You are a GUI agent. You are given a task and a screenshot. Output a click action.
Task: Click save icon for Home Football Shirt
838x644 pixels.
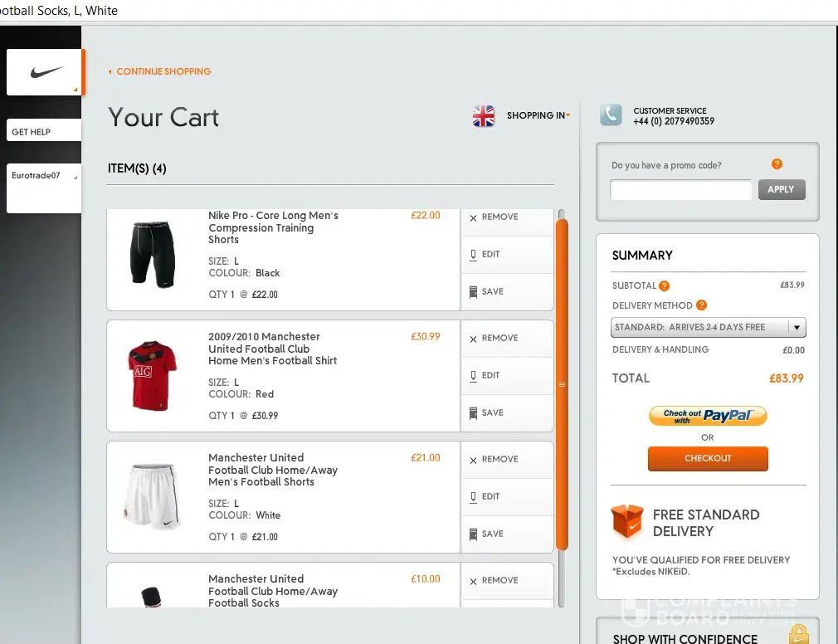(x=473, y=413)
